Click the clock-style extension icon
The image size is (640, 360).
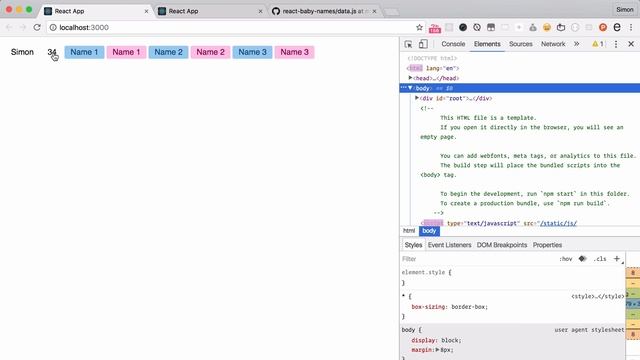(477, 27)
